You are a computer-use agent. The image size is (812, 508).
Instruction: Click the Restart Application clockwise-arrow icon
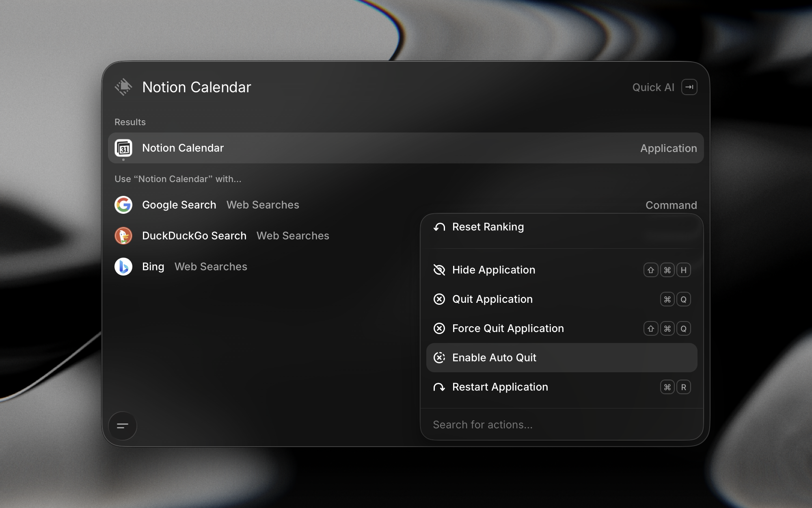tap(439, 387)
